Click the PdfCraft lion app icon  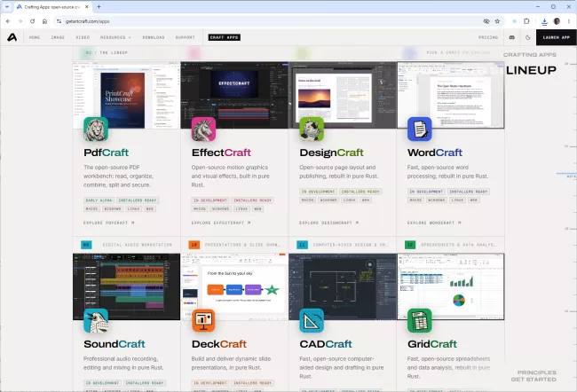(96, 129)
